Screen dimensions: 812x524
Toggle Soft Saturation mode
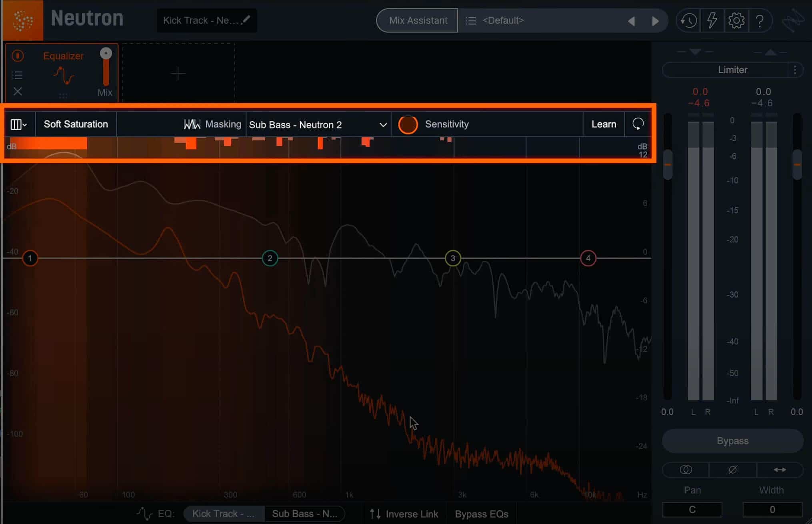(76, 124)
